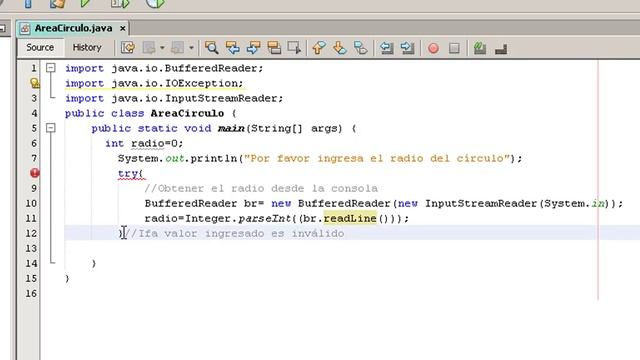Go to Next Bookmark icon

[x=340, y=48]
